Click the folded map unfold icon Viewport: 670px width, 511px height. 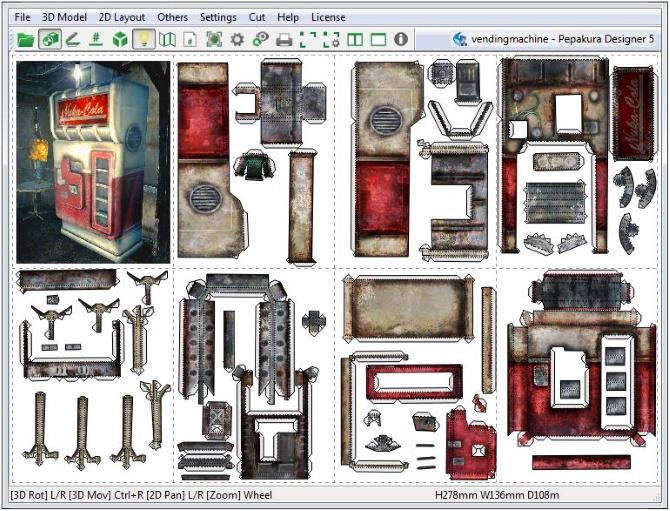(x=167, y=39)
